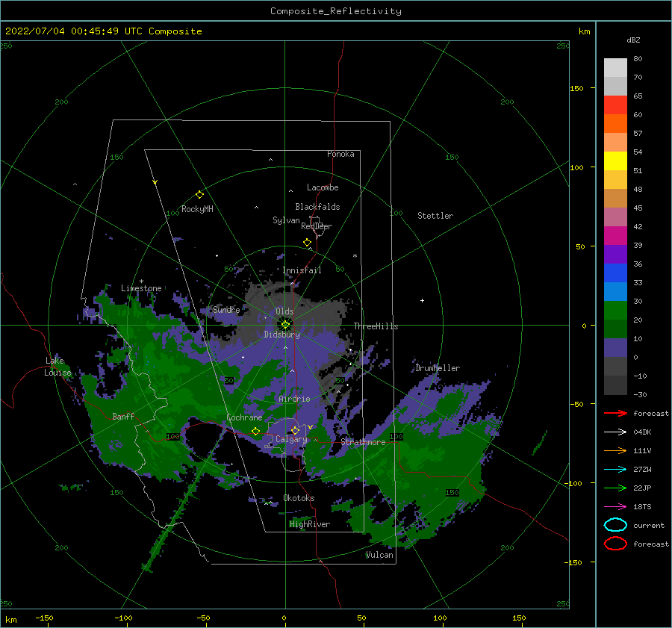Click the yellow 51-54 dBZ color swatch
The width and height of the screenshot is (672, 628).
click(615, 161)
